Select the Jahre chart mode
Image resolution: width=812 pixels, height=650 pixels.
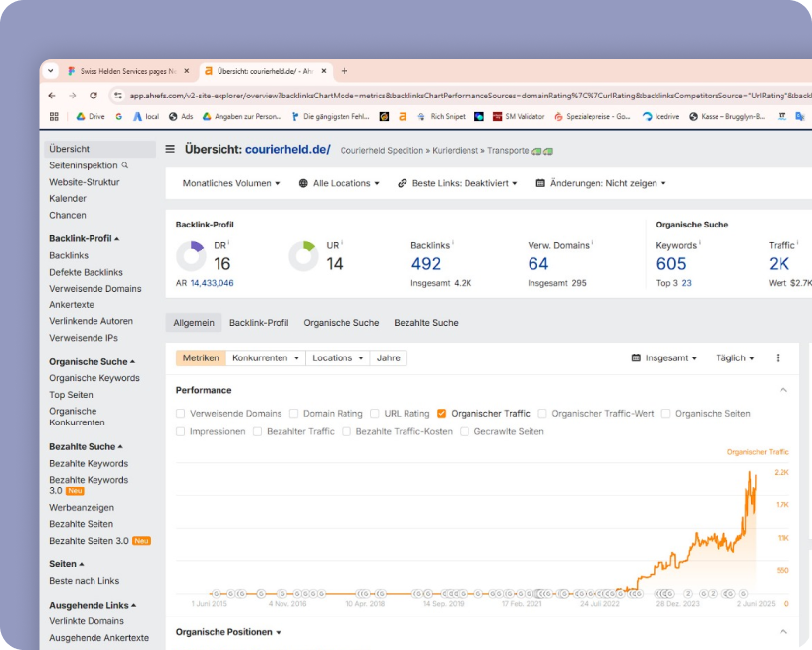(x=389, y=358)
